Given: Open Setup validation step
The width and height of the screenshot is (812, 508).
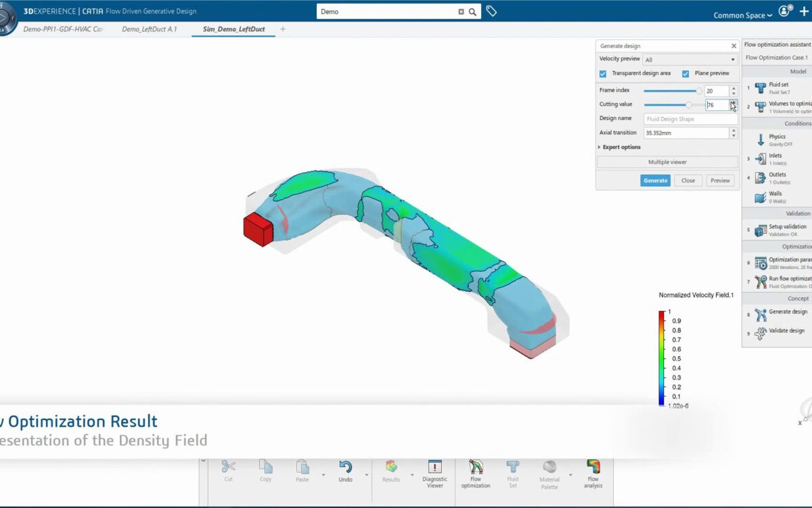Looking at the screenshot, I should pos(782,230).
